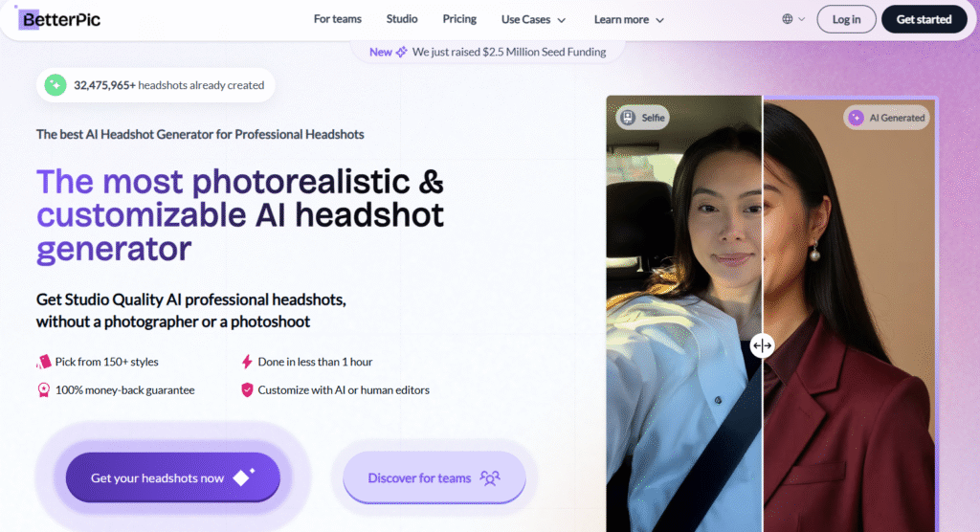Click the Selfie camera icon
The image size is (980, 532).
(x=628, y=118)
